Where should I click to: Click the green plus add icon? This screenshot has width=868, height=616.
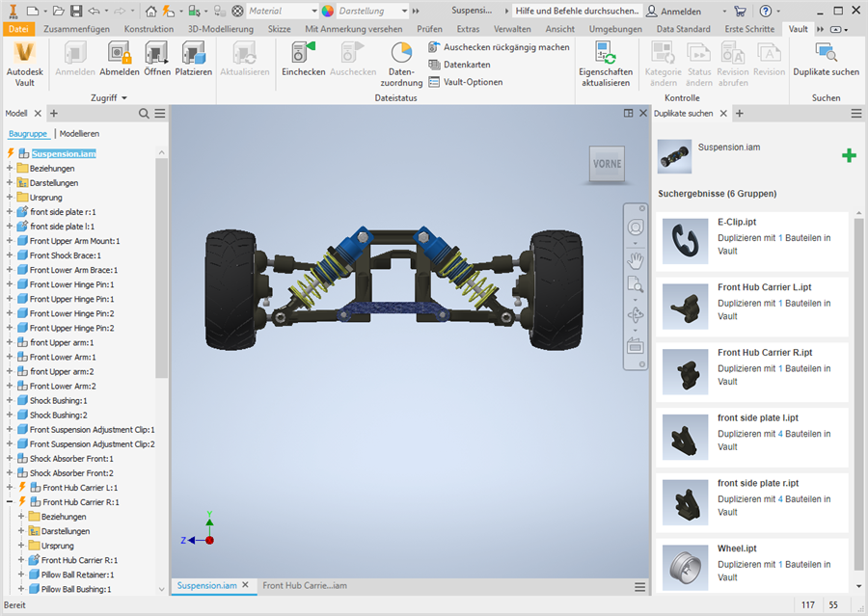point(849,155)
